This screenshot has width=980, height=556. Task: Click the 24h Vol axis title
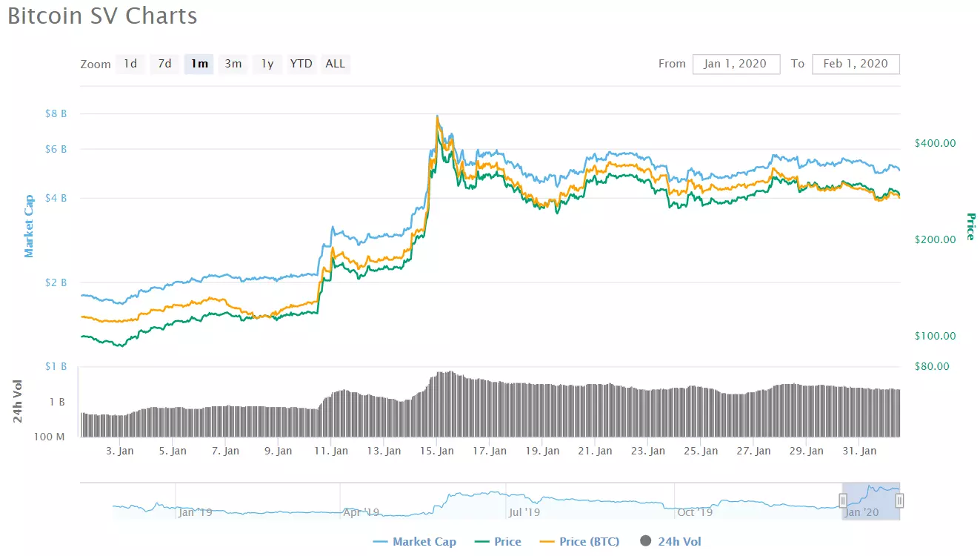pos(18,401)
